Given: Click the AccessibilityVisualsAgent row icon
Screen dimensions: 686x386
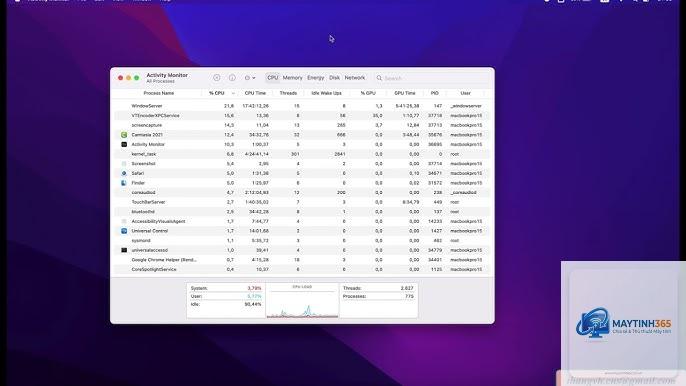Looking at the screenshot, I should click(x=124, y=221).
